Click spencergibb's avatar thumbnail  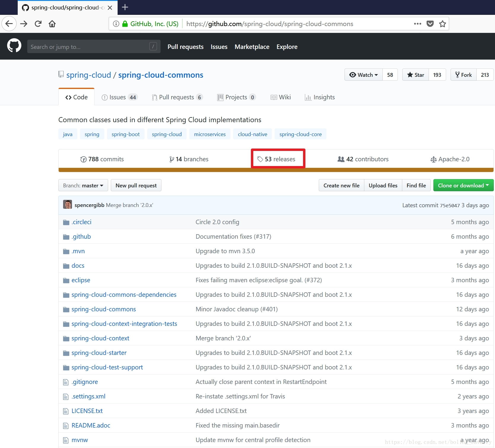[x=68, y=205]
